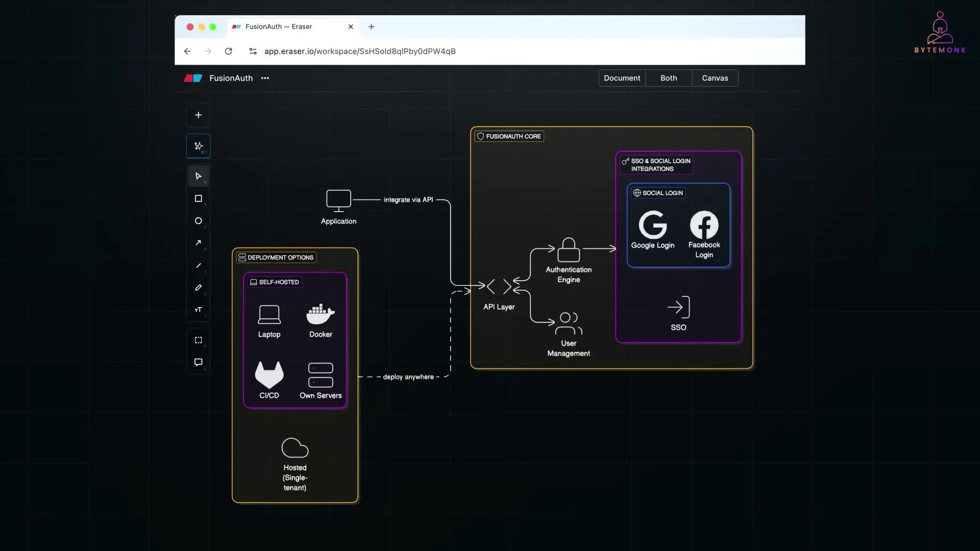Select the text tool

pos(199,310)
